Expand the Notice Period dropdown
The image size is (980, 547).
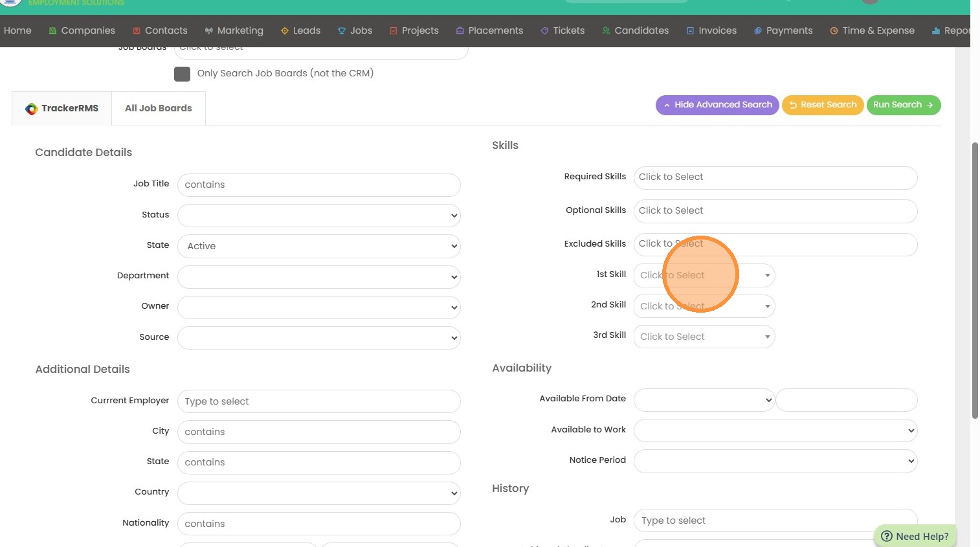[775, 461]
